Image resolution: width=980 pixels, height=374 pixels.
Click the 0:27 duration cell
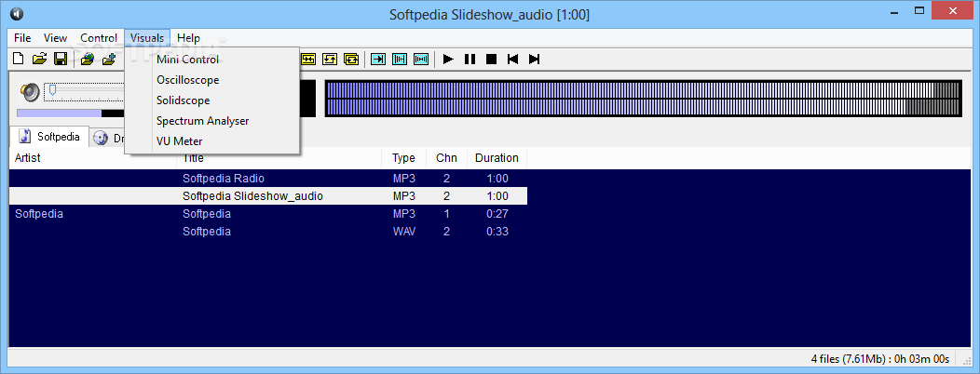point(497,214)
